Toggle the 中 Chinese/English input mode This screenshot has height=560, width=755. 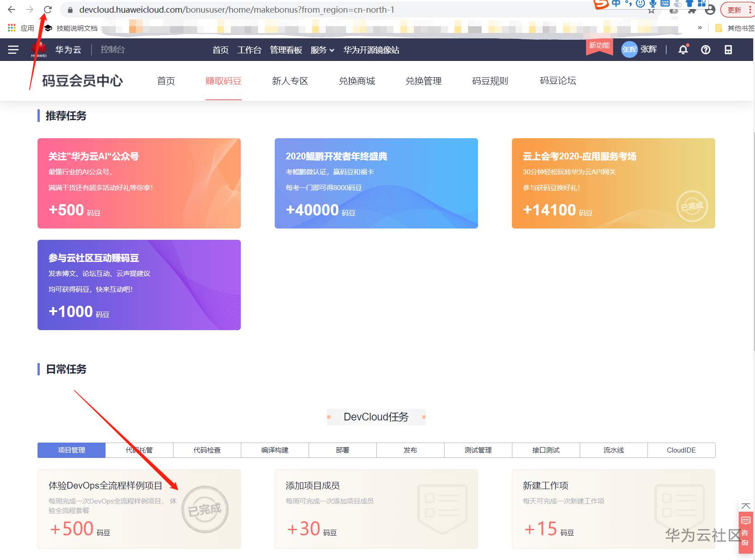point(616,4)
